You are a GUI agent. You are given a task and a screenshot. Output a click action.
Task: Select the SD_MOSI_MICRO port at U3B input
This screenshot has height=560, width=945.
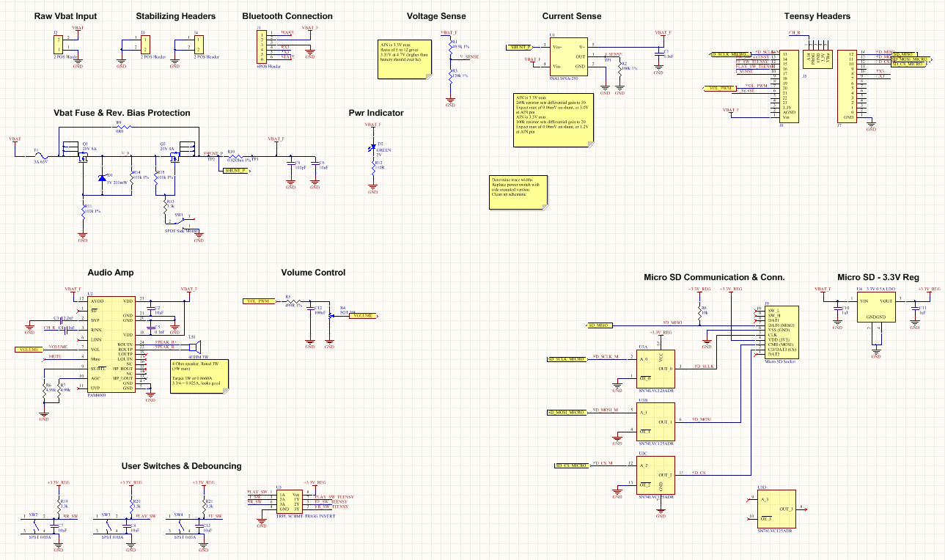[567, 413]
